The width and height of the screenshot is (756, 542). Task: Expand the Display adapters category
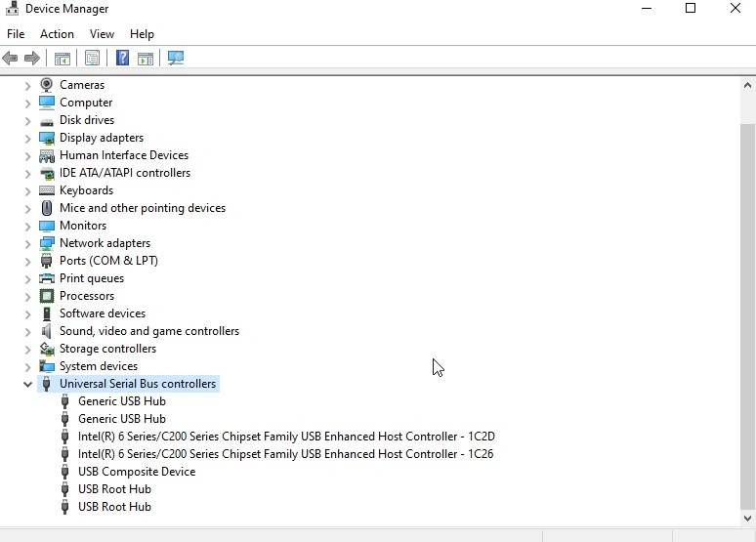(27, 139)
